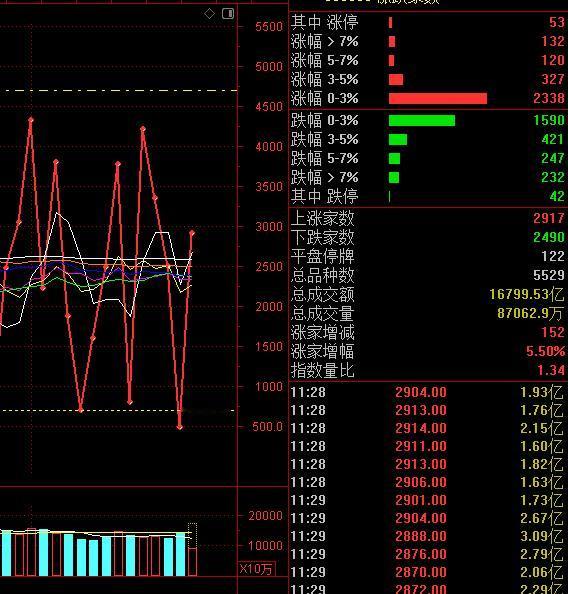The image size is (568, 594).
Task: Click the 涨家增幅 value 5.50%
Action: tap(545, 351)
